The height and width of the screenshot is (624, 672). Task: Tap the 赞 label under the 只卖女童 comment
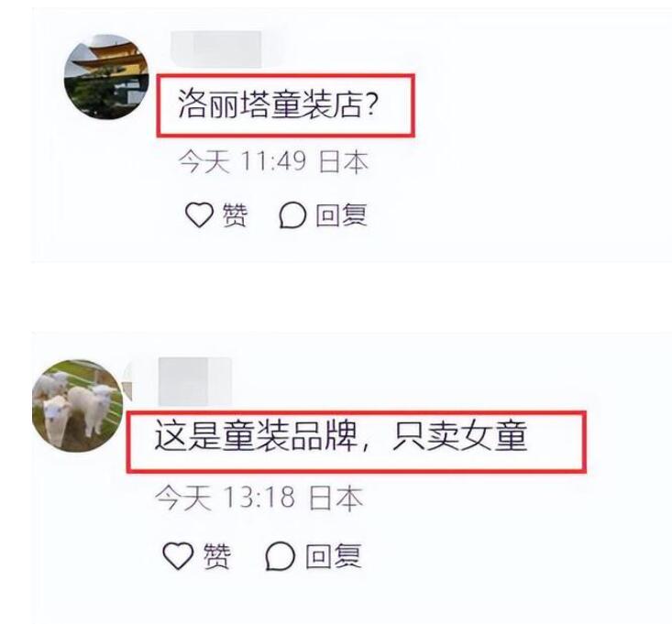(x=217, y=556)
